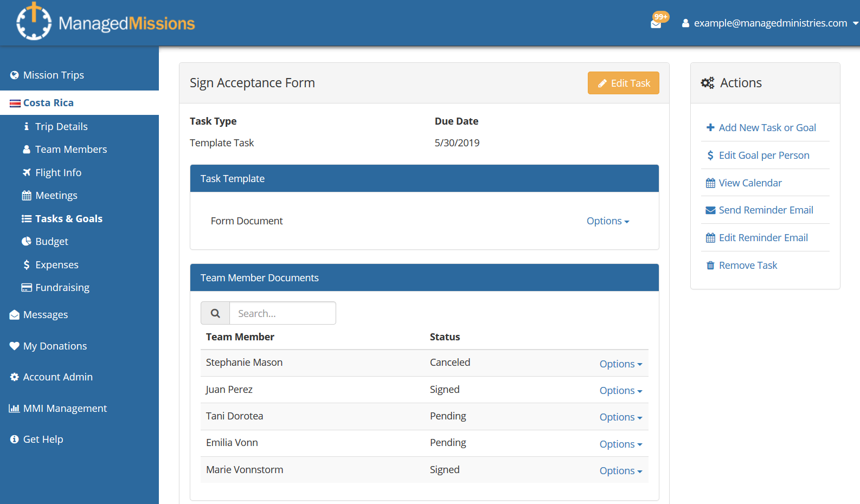
Task: Click the 99+ notification badge
Action: [x=661, y=17]
